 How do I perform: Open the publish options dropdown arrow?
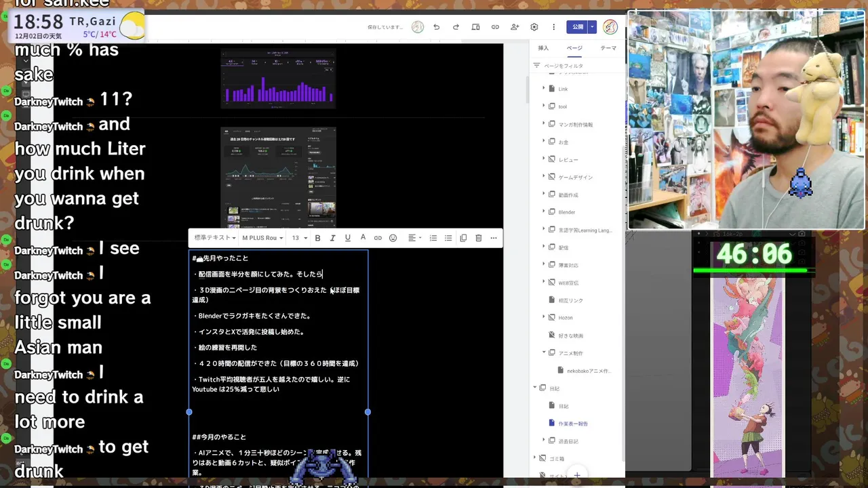click(x=592, y=27)
